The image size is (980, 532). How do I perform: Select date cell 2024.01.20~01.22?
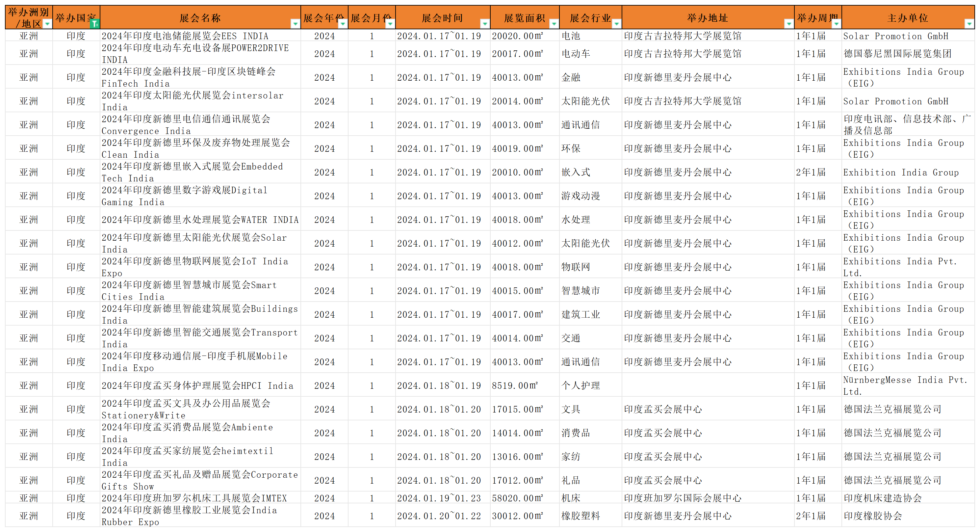(x=443, y=516)
